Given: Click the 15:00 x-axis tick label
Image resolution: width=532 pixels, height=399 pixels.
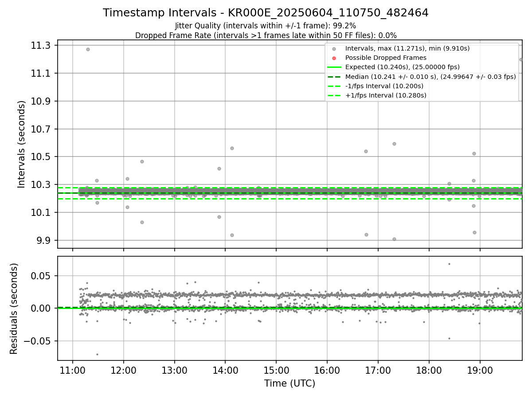Looking at the screenshot, I should (276, 370).
